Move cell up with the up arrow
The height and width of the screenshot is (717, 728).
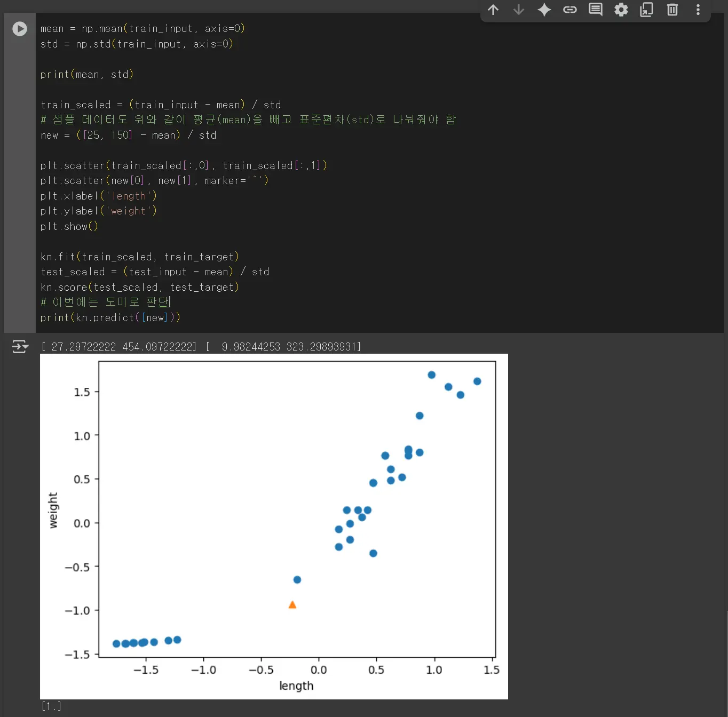[x=493, y=10]
